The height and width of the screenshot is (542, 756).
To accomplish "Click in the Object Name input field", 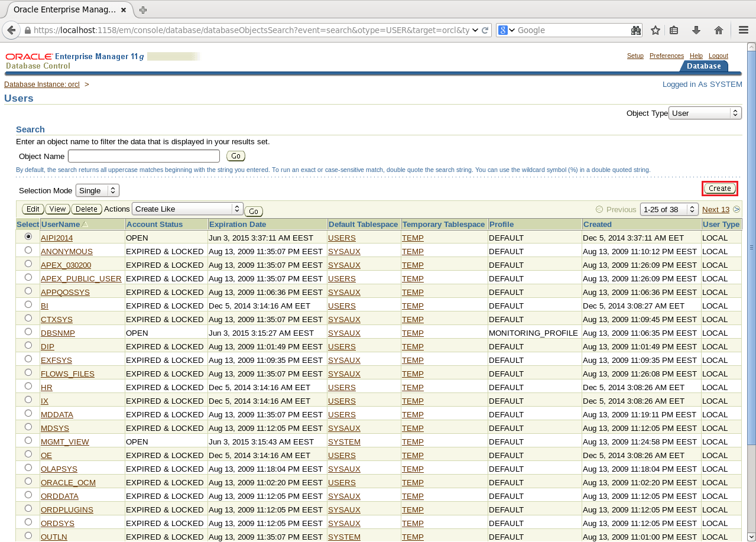I will [x=144, y=156].
